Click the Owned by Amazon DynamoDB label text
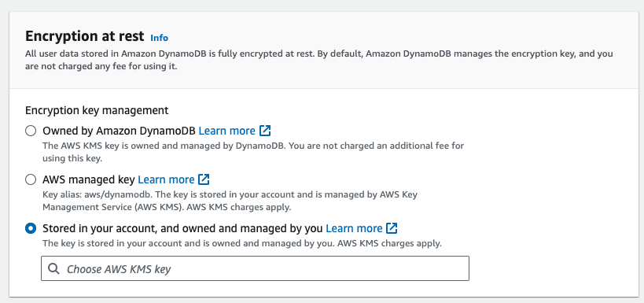 (120, 131)
